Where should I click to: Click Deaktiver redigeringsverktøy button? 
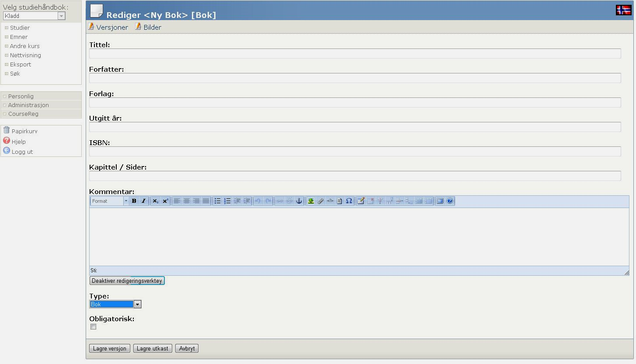click(127, 281)
